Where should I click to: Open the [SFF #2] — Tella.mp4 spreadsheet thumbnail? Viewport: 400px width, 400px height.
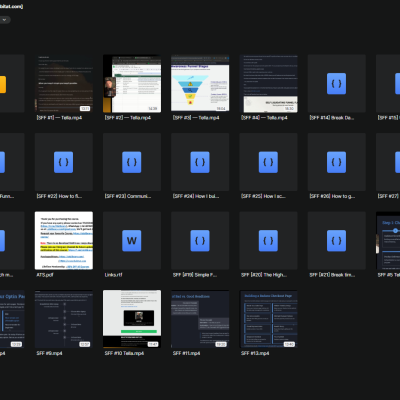[132, 84]
